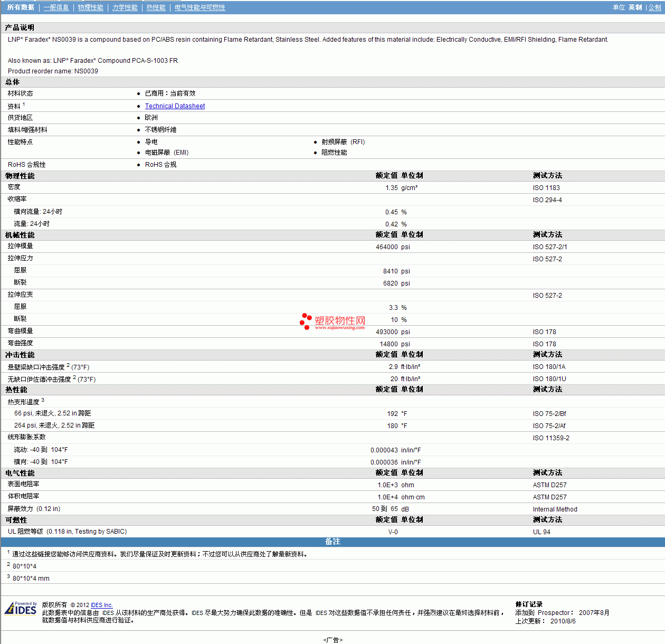The height and width of the screenshot is (644, 665).
Task: Select 英制 units
Action: (635, 7)
